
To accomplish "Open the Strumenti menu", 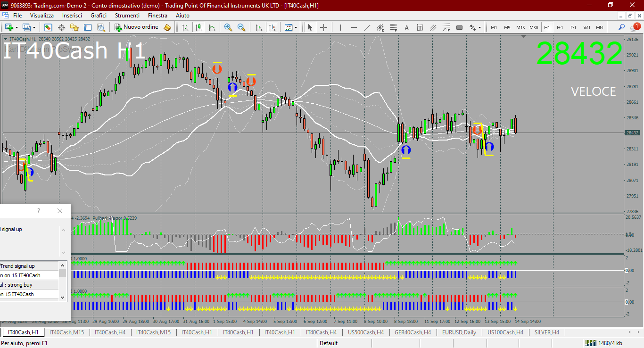I will coord(127,16).
